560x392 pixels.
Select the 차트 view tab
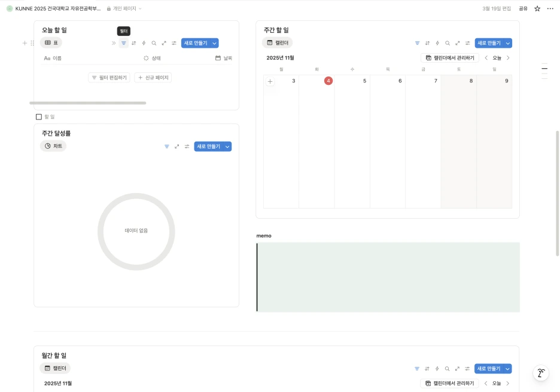pos(53,146)
